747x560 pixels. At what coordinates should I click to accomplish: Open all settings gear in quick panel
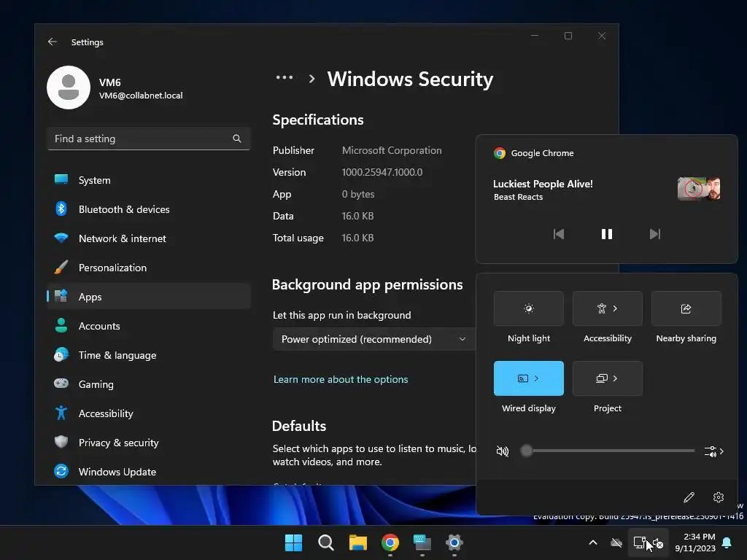point(719,497)
